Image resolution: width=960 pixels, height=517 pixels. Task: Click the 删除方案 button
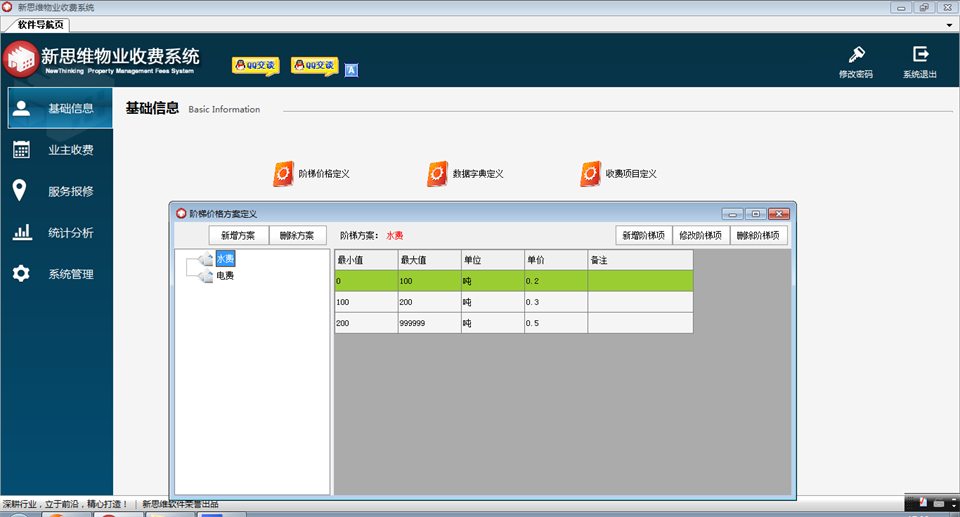297,235
